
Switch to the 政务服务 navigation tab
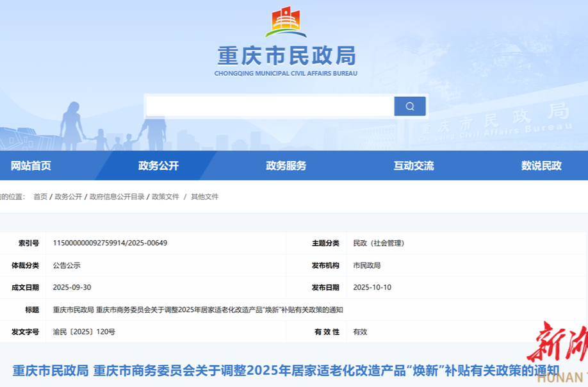pos(286,165)
